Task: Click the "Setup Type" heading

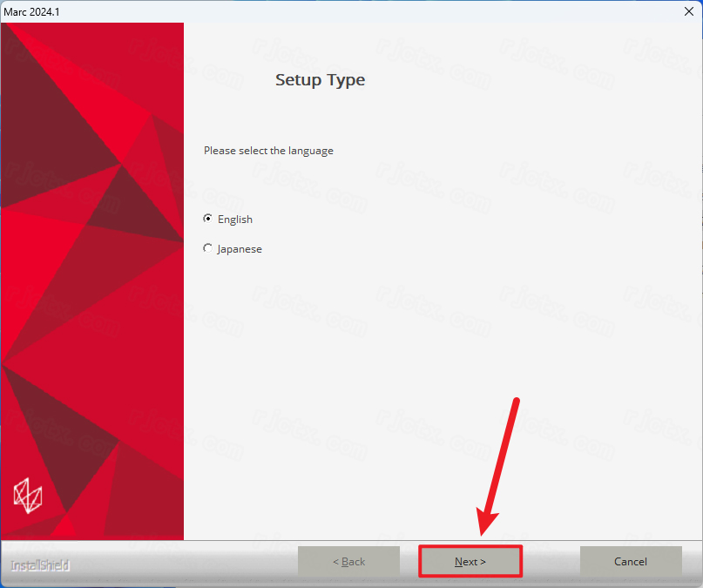Action: [320, 80]
